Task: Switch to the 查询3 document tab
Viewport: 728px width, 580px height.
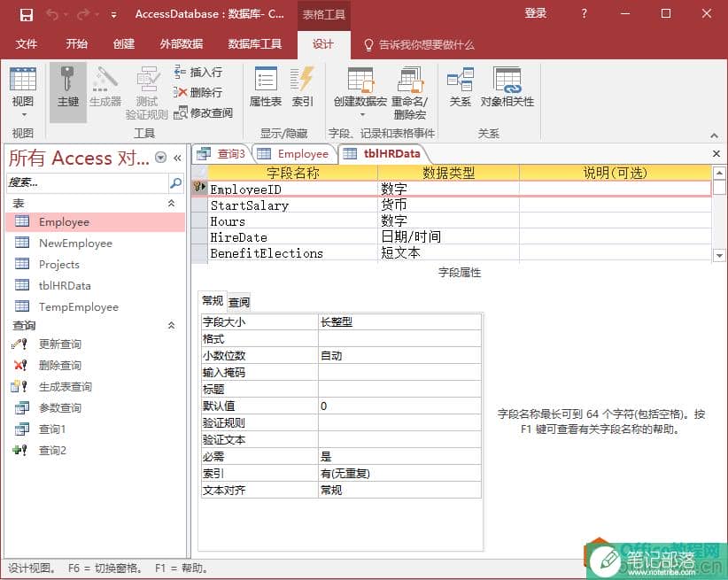Action: pyautogui.click(x=222, y=154)
